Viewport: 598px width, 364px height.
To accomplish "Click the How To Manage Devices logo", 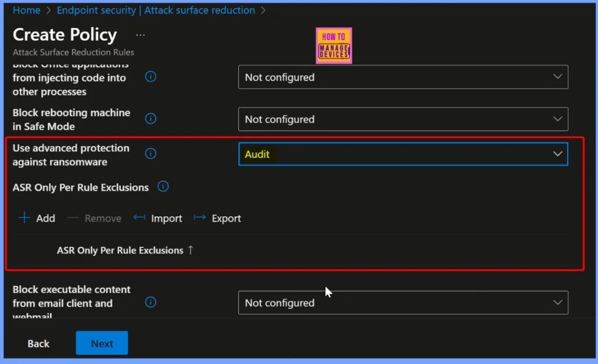I will (x=333, y=45).
